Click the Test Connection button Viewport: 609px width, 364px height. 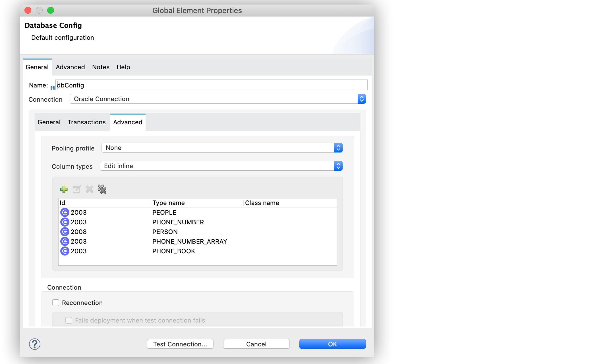click(x=180, y=344)
